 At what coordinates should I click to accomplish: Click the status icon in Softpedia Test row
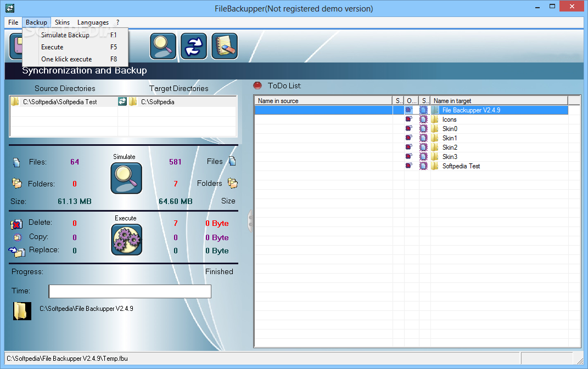coord(423,166)
